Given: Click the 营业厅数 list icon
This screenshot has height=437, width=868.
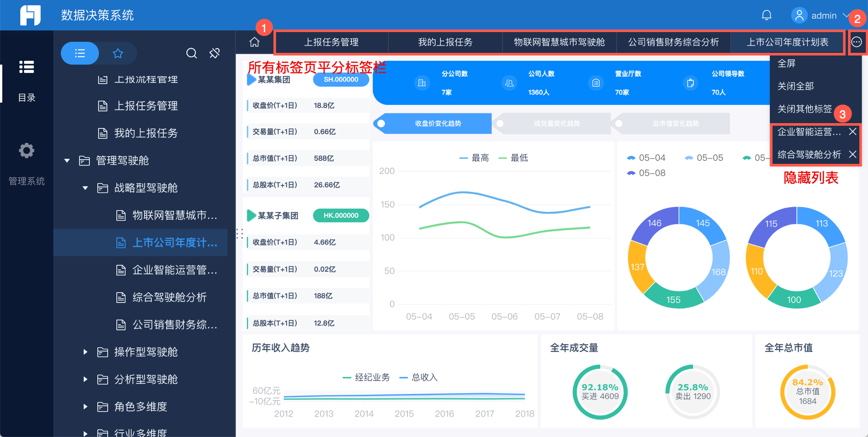Looking at the screenshot, I should [596, 83].
